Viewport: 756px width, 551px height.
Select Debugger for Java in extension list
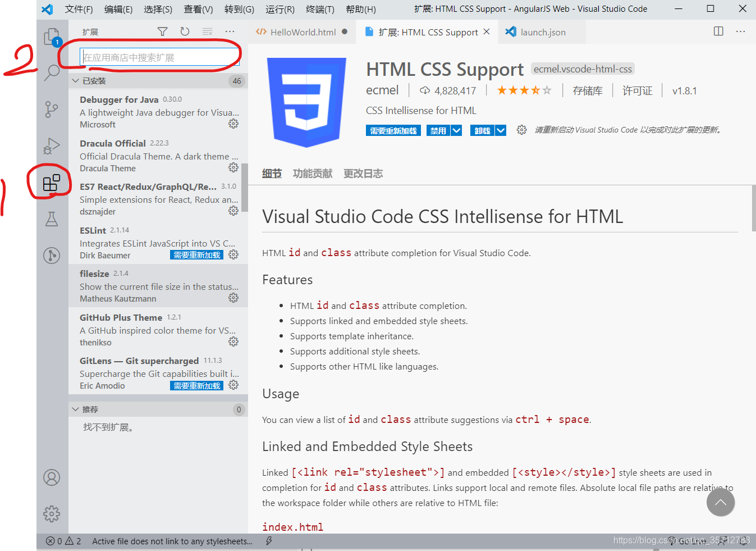coord(158,112)
